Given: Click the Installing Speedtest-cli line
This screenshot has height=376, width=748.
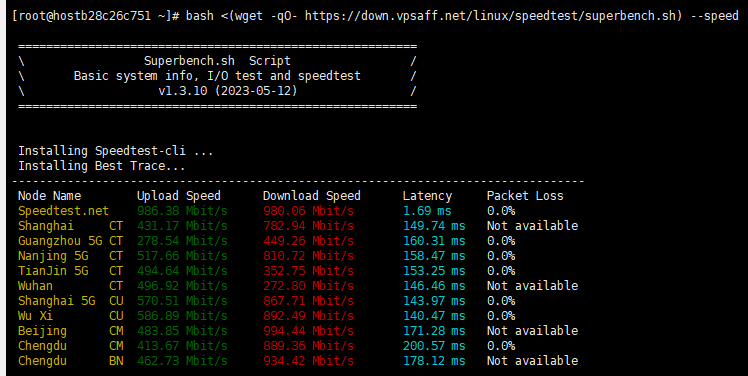Looking at the screenshot, I should coord(115,151).
